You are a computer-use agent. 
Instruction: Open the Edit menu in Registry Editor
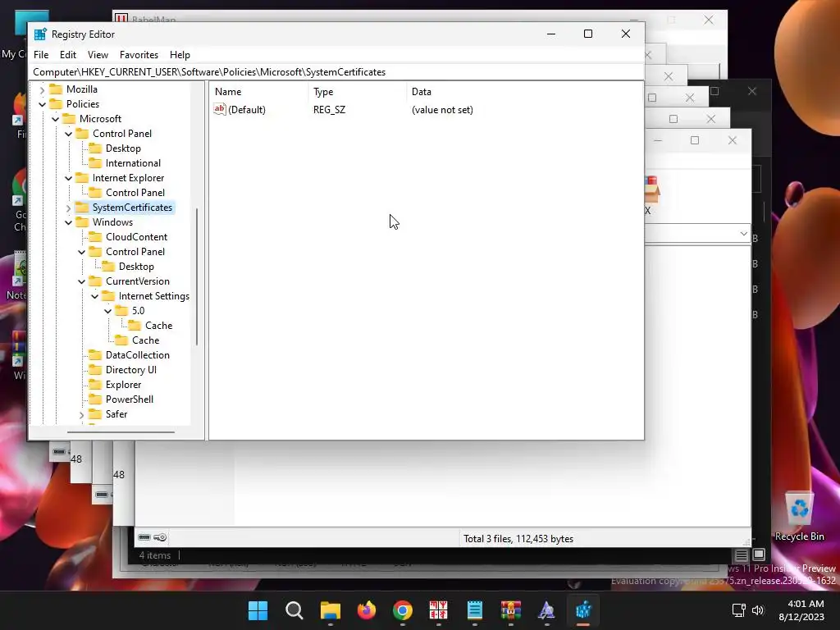point(67,55)
